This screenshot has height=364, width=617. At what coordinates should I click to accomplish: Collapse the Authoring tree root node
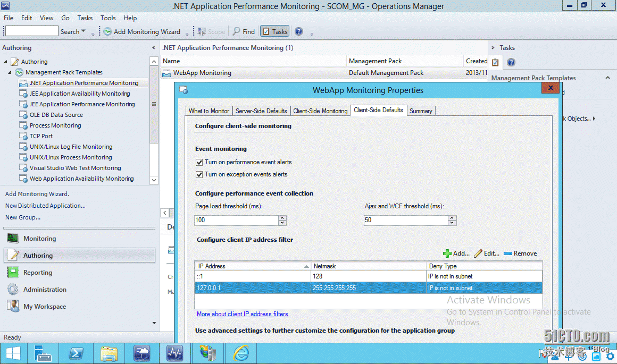pos(5,62)
